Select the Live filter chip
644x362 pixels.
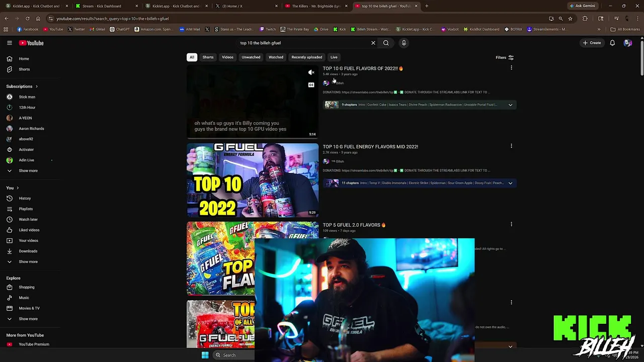tap(334, 57)
